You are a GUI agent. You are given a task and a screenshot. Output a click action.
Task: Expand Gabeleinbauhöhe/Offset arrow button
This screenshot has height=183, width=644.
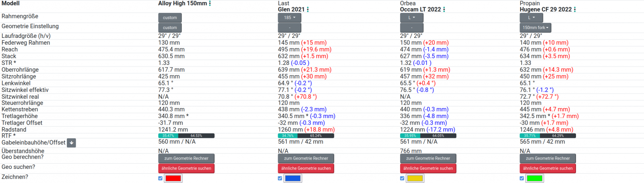[71, 143]
